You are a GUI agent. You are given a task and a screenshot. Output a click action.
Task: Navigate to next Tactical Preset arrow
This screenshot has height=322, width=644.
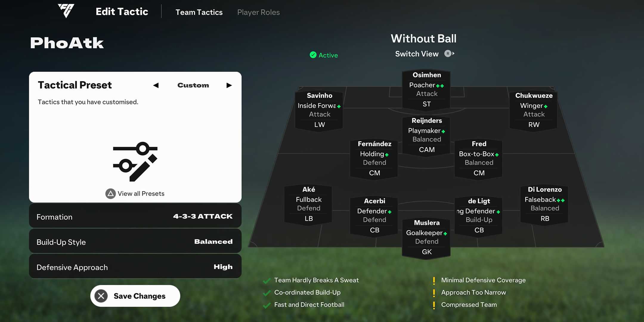(229, 86)
